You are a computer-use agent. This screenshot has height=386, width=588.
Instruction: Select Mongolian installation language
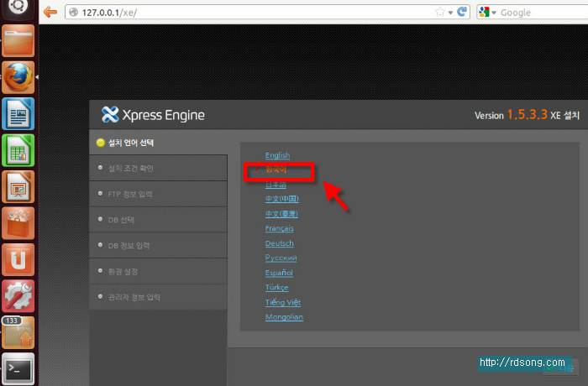[x=284, y=317]
